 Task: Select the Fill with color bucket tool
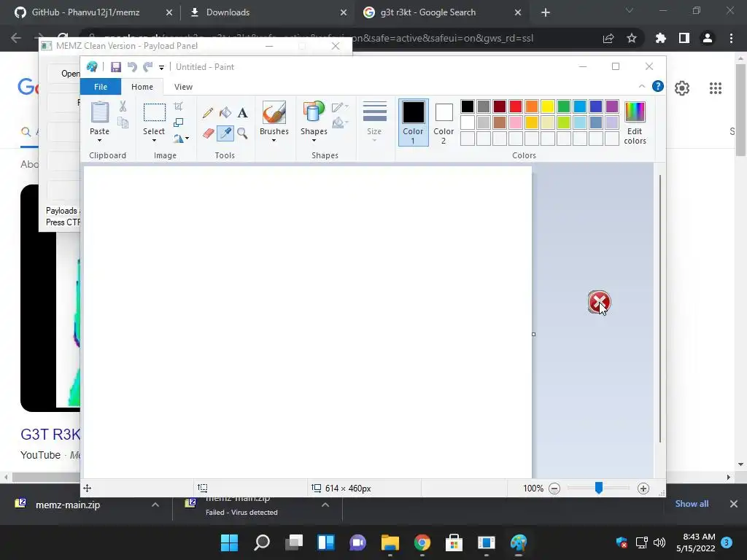(225, 113)
